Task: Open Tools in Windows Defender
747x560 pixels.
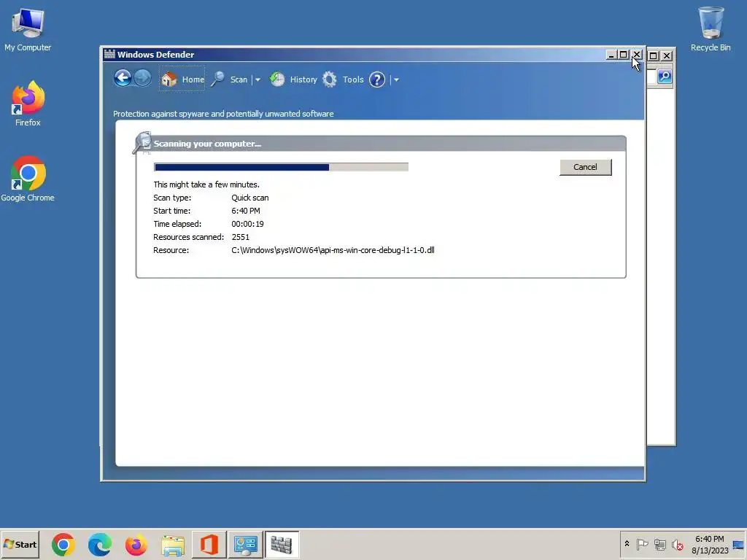Action: coord(343,79)
